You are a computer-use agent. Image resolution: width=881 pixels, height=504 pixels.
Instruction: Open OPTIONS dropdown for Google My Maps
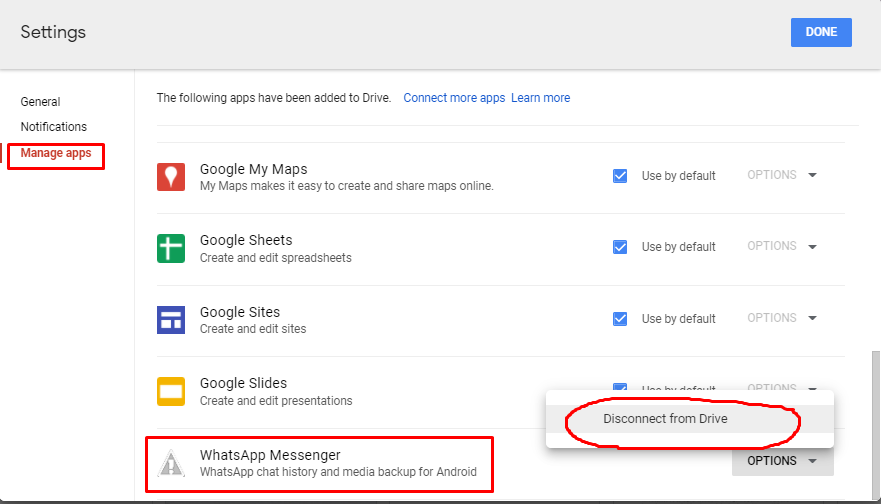(x=782, y=175)
